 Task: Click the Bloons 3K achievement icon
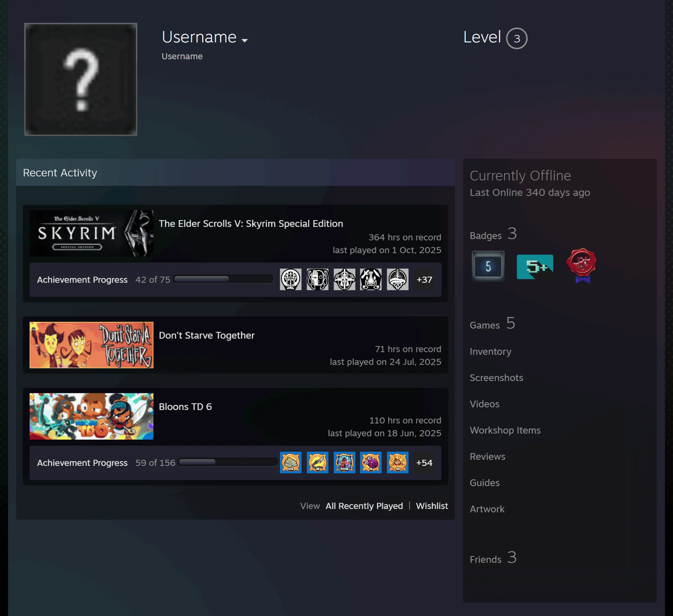click(318, 462)
